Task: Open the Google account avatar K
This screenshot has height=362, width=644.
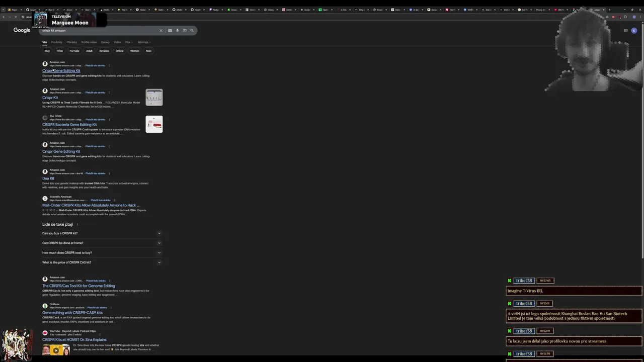Action: coord(634,31)
